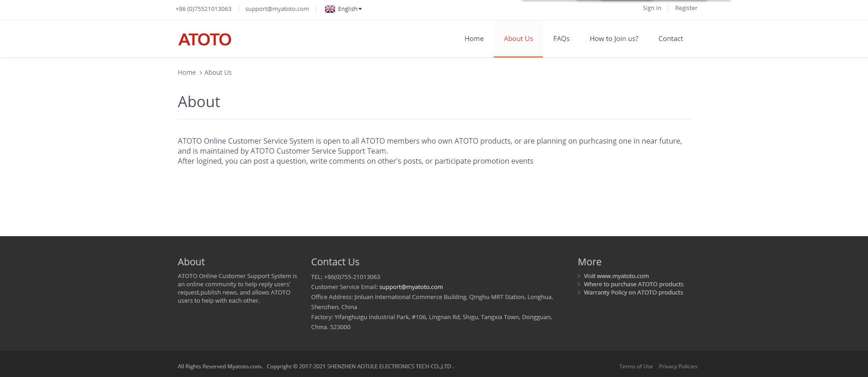
Task: Click the Sign In link
Action: (652, 8)
